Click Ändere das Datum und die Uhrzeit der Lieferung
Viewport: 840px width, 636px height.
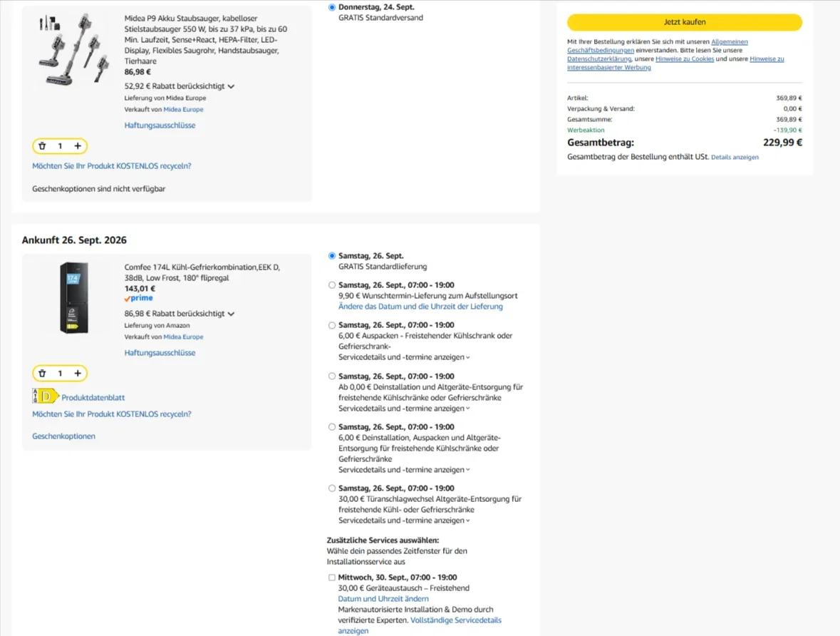click(x=420, y=307)
